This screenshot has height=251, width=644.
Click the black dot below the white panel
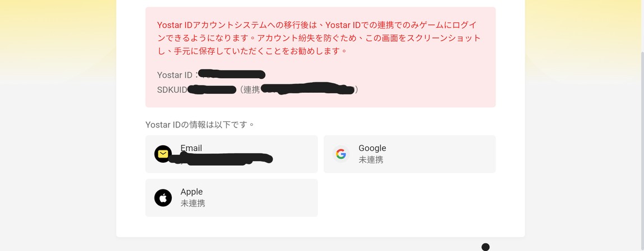point(486,247)
